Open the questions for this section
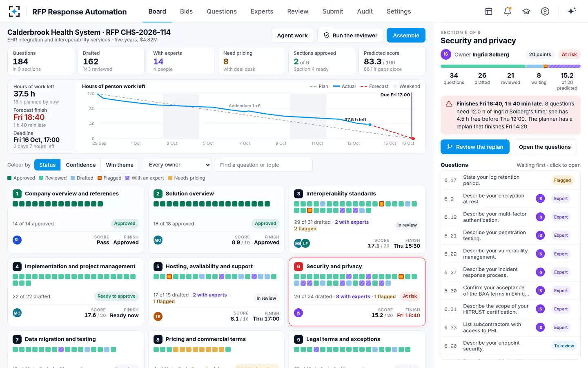The height and width of the screenshot is (368, 588). (545, 147)
